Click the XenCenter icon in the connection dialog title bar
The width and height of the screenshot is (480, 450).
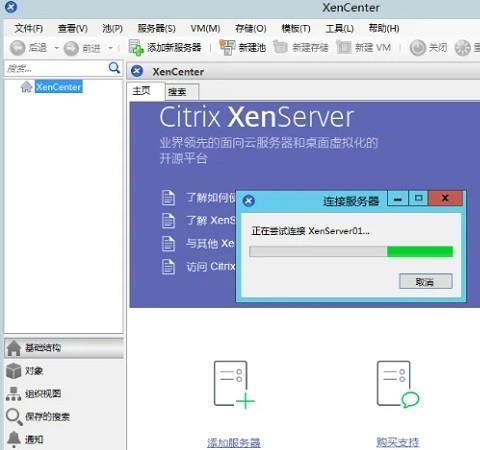point(249,201)
